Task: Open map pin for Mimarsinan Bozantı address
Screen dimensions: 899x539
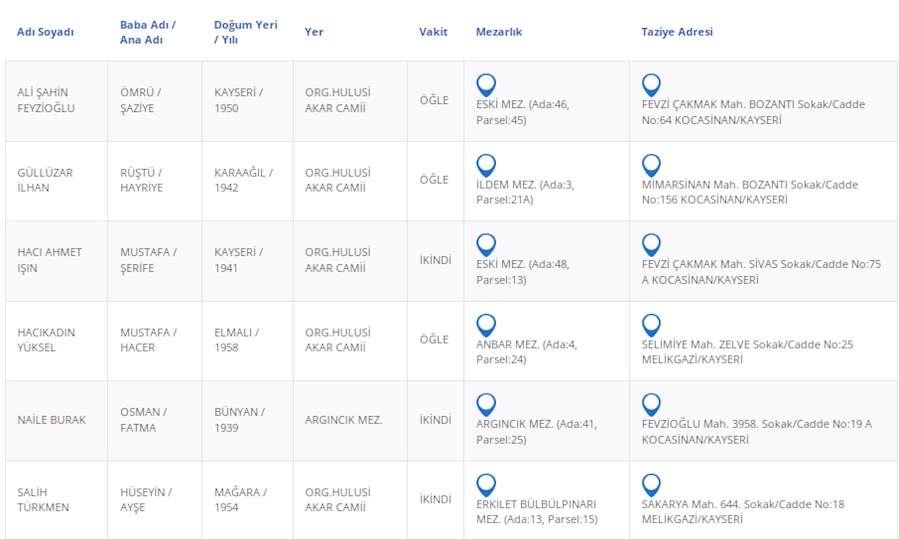Action: click(x=651, y=165)
